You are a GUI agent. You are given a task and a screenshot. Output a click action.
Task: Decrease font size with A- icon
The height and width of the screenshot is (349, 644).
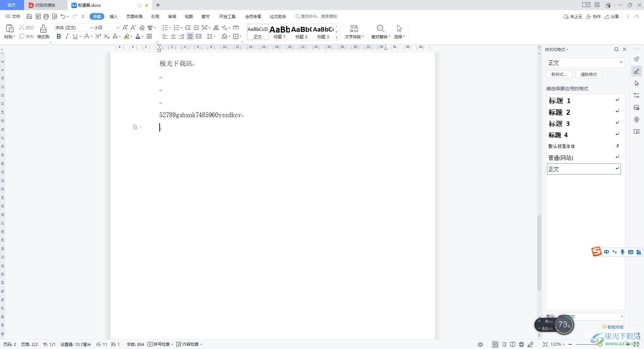(133, 28)
